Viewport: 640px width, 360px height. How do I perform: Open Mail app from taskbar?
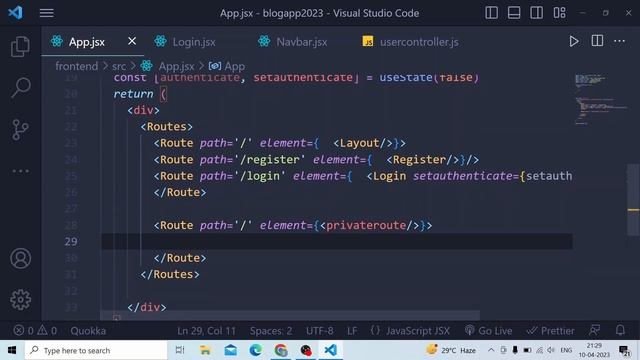(x=231, y=350)
